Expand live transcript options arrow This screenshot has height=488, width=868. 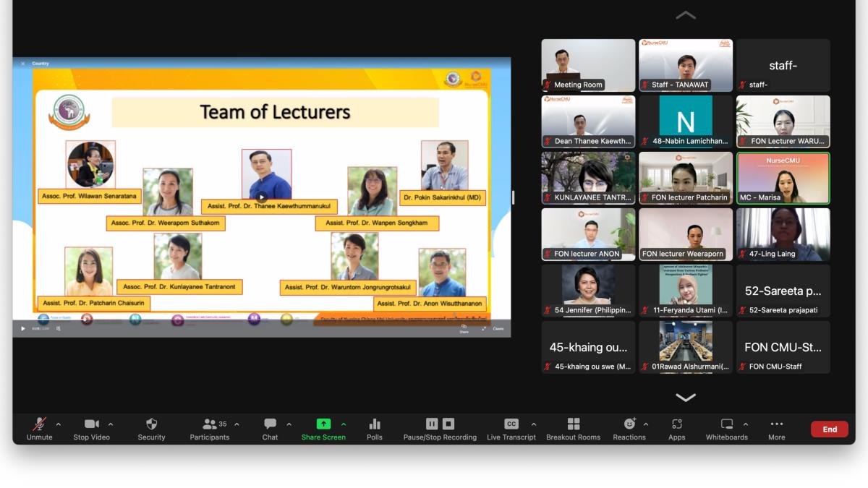[x=534, y=424]
